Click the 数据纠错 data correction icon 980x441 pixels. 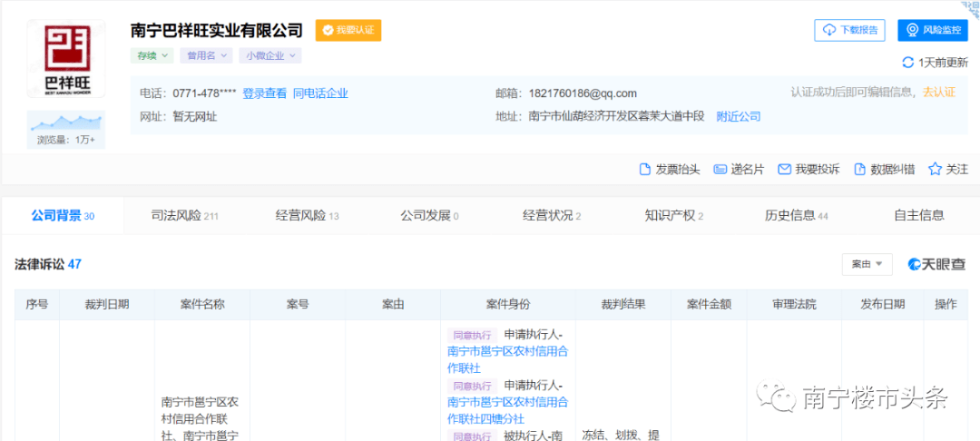[859, 170]
